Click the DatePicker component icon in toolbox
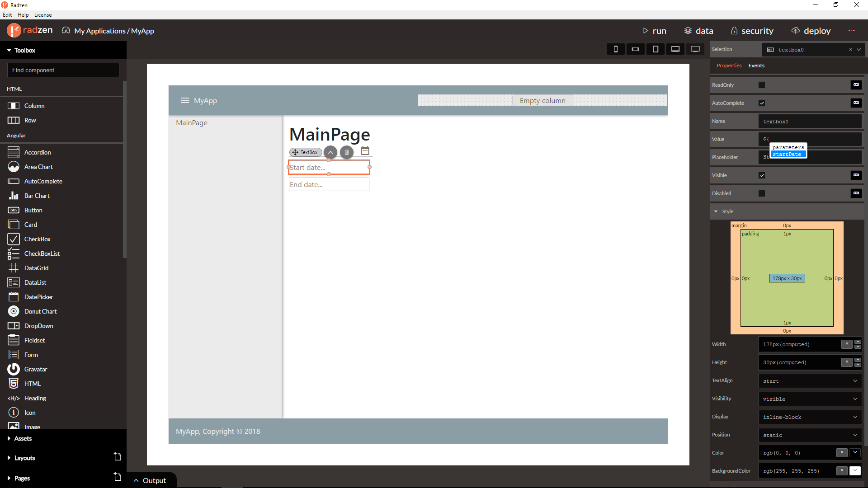 click(x=14, y=297)
